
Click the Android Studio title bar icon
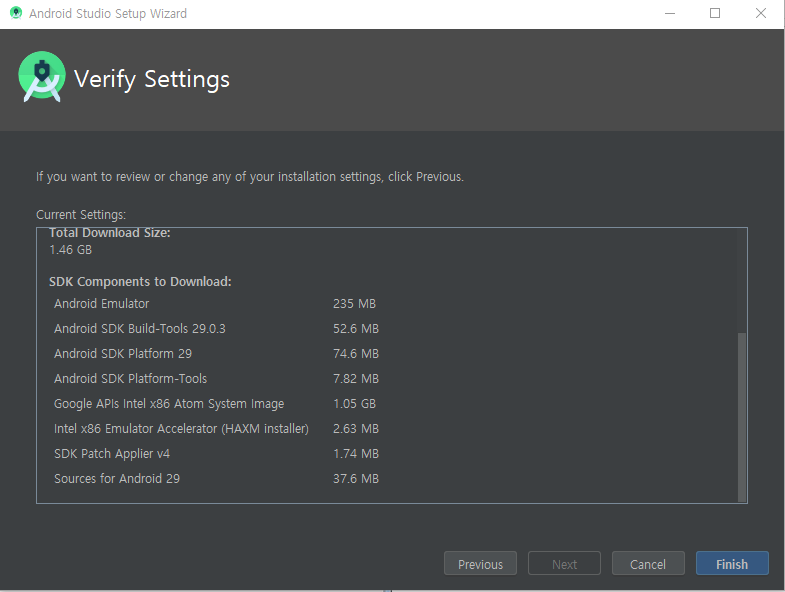16,13
